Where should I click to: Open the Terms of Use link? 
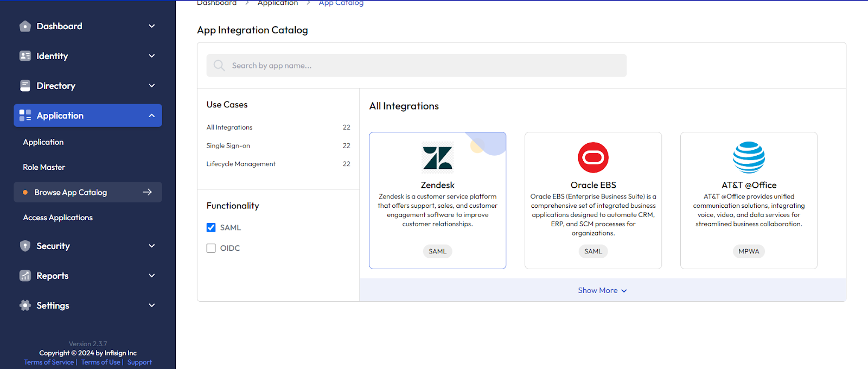(x=101, y=362)
